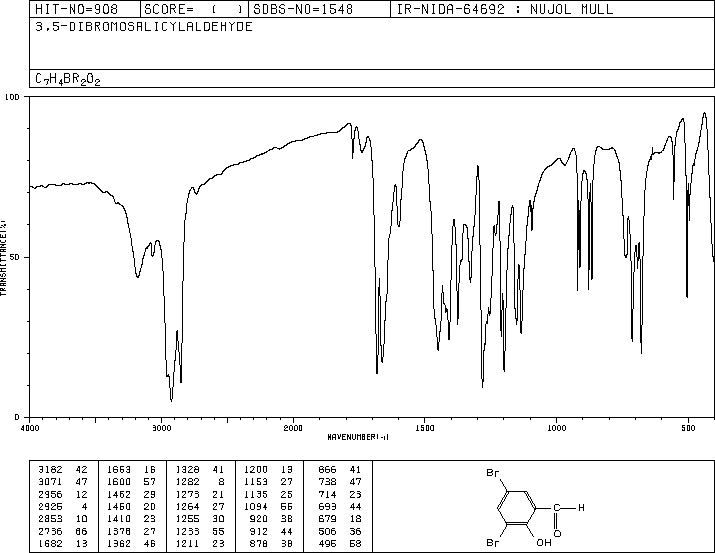The image size is (715, 553).
Task: Click the 1500 tick label on x-axis
Action: click(425, 428)
